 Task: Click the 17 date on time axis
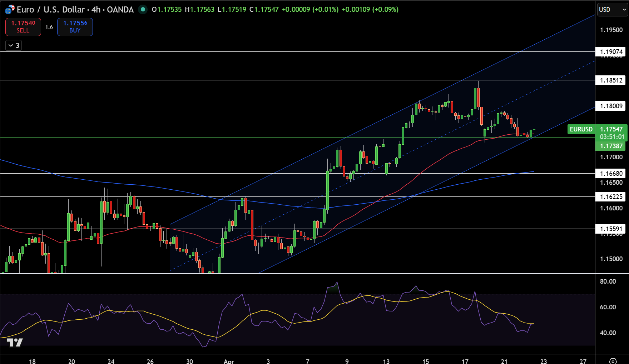(x=465, y=361)
